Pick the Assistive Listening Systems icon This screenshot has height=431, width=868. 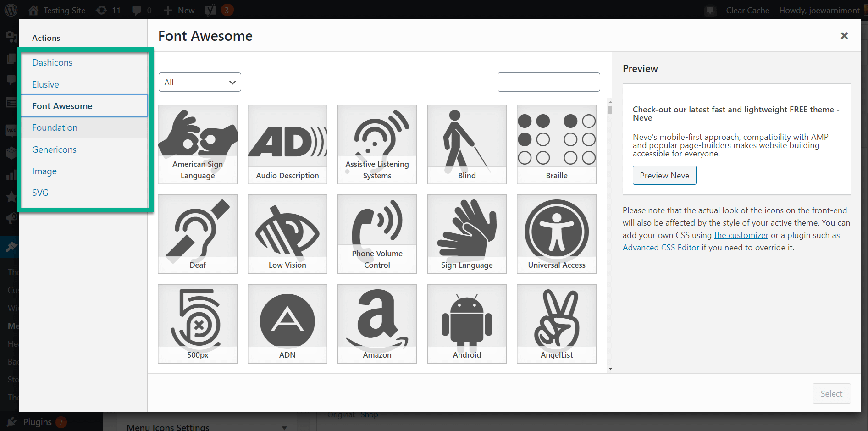[x=376, y=144]
